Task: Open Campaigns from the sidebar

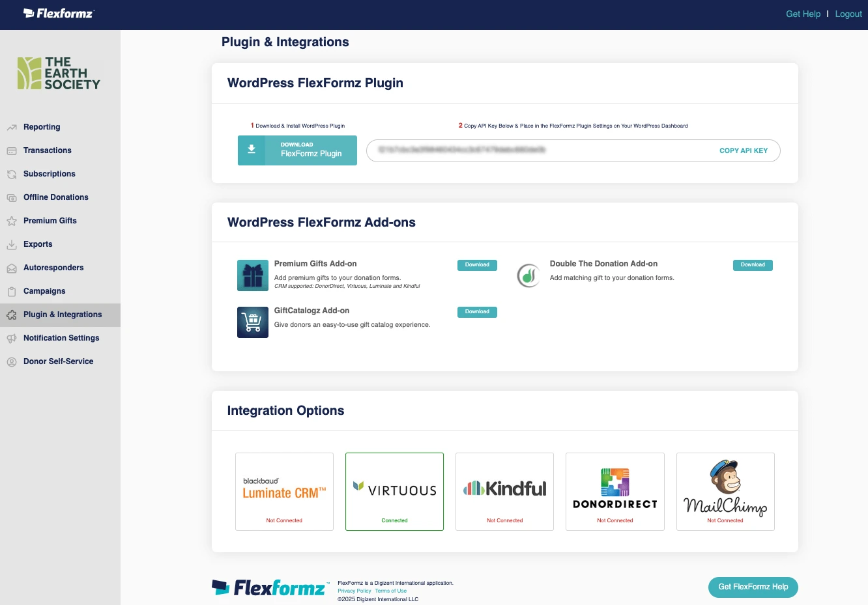Action: pyautogui.click(x=44, y=291)
